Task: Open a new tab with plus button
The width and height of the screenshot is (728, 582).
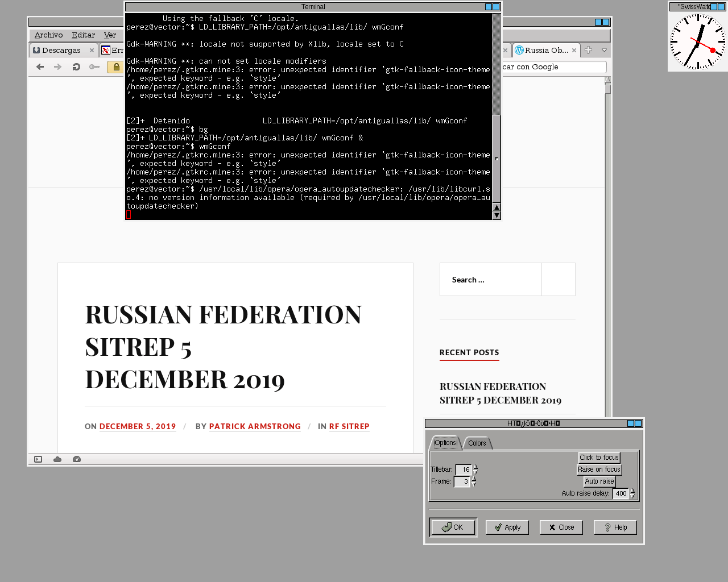Action: coord(589,50)
